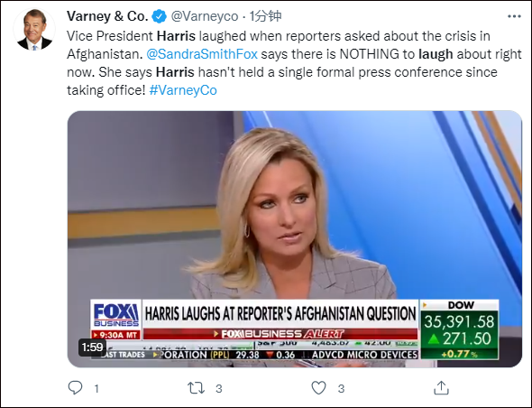Open the #VarneyCo hashtag
The width and height of the screenshot is (532, 408).
tap(183, 90)
